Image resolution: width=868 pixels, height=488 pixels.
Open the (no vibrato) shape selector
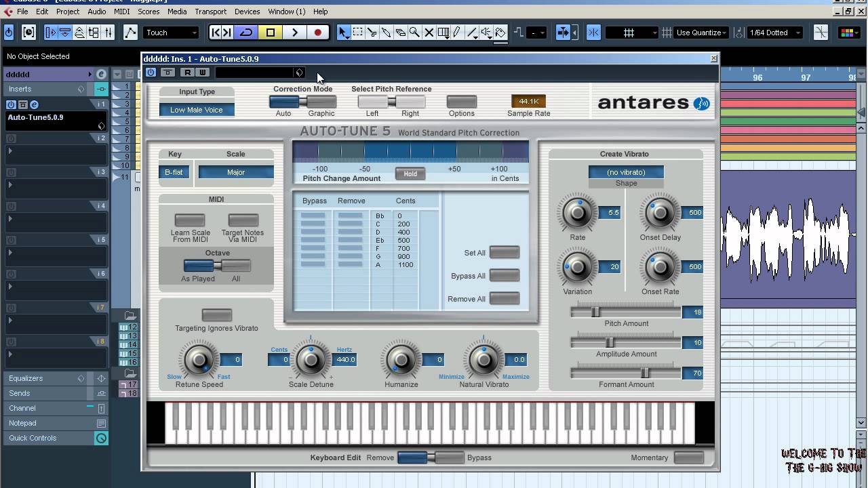[x=626, y=172]
